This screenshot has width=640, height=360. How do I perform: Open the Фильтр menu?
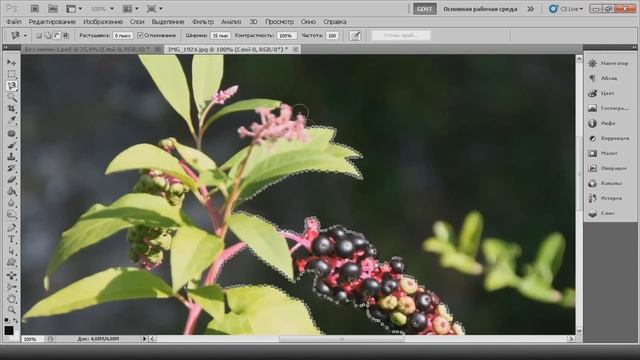click(x=203, y=22)
